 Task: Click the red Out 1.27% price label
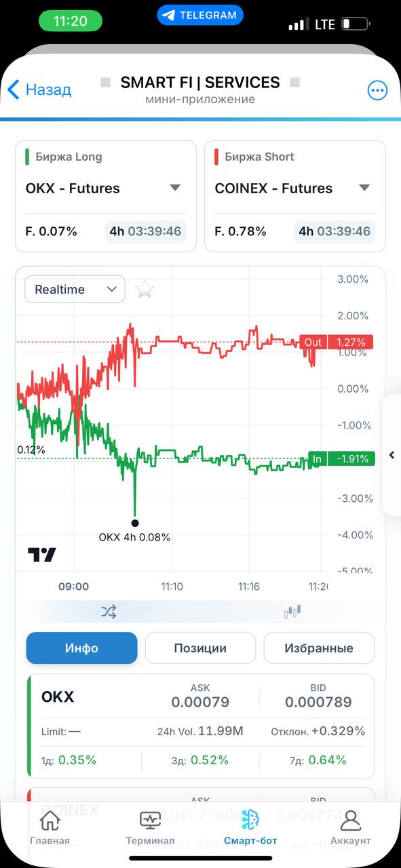[337, 342]
